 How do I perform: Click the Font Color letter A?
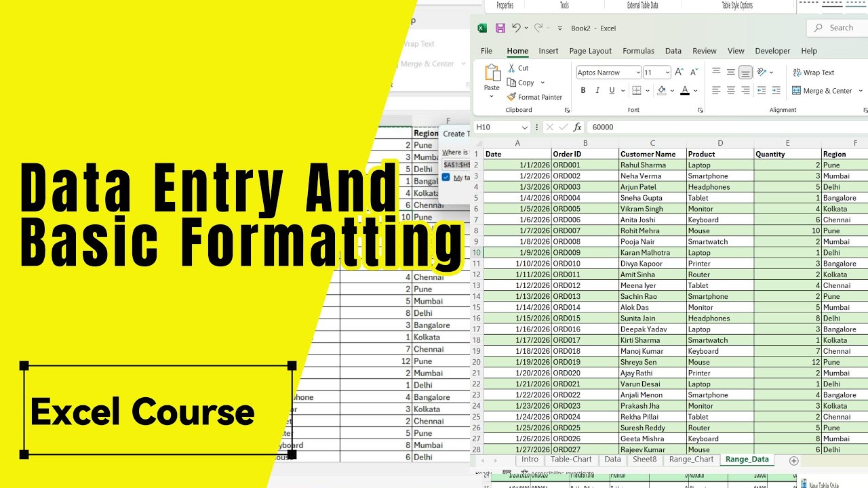pos(685,90)
